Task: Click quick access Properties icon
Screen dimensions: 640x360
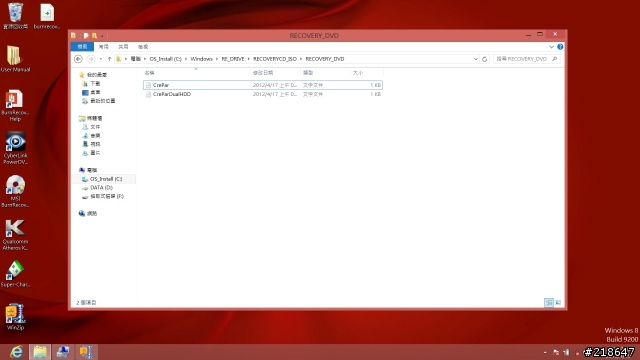Action: coord(86,36)
